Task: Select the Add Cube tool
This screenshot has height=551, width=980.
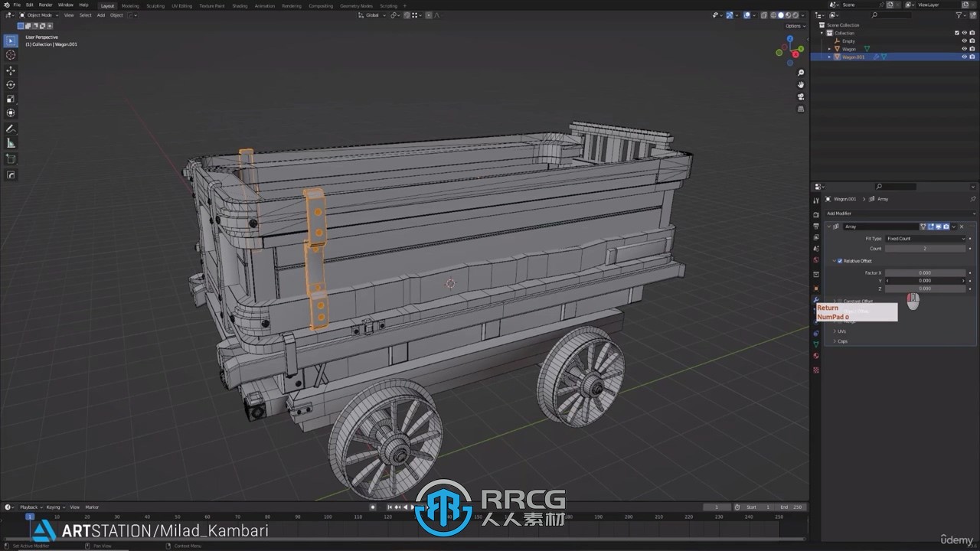Action: pyautogui.click(x=11, y=159)
